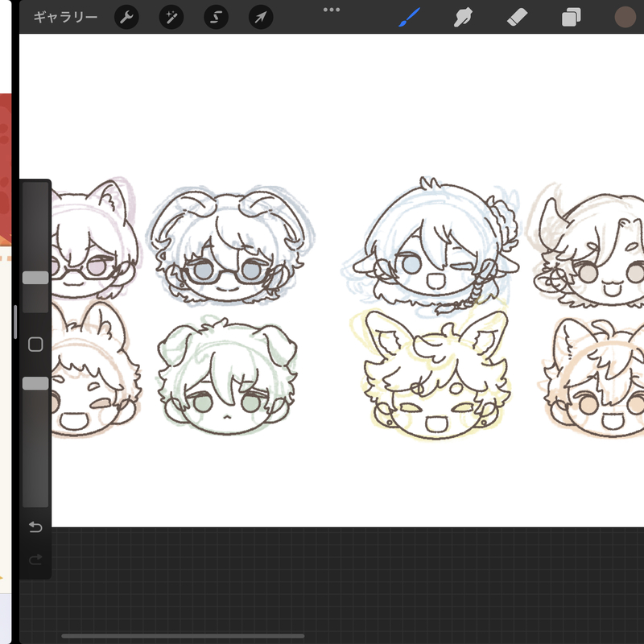Viewport: 644px width, 644px height.
Task: Select the Eraser tool
Action: coord(517,17)
